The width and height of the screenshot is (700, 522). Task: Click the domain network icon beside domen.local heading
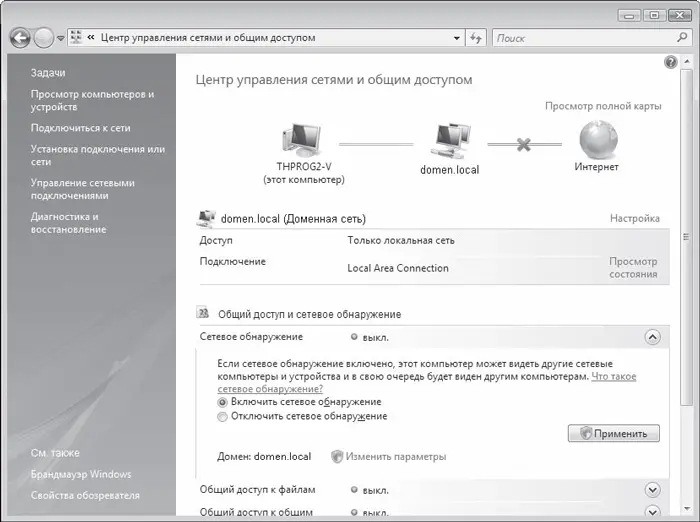(206, 219)
